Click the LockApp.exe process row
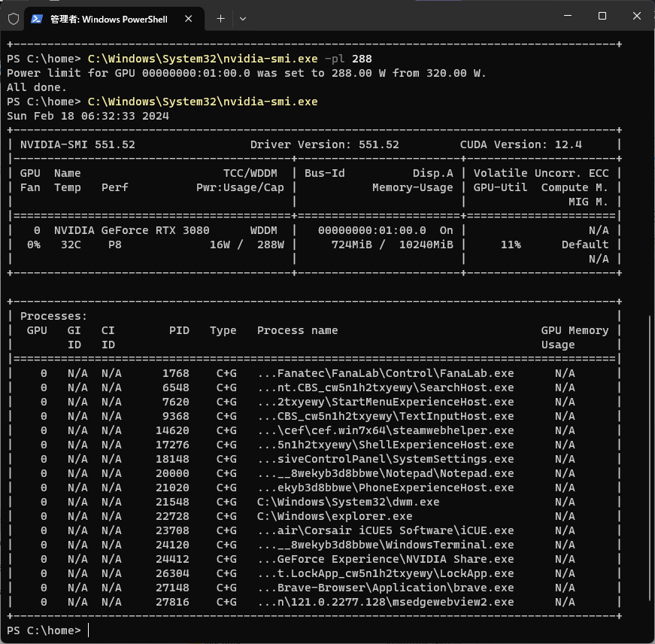Image resolution: width=655 pixels, height=644 pixels. pos(314,573)
